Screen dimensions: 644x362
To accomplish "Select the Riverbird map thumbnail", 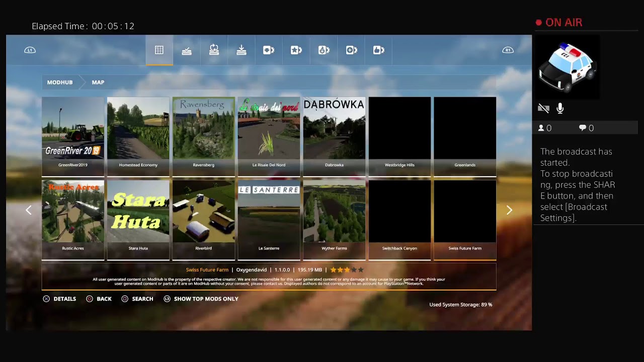I will tap(204, 212).
